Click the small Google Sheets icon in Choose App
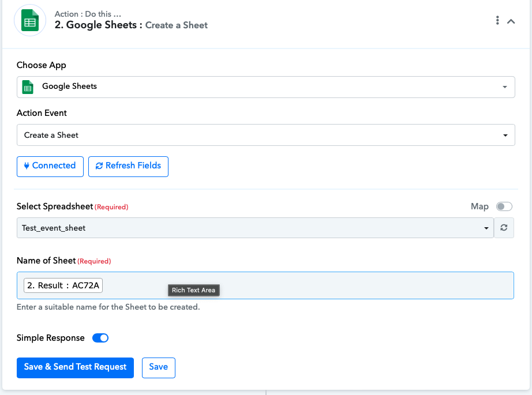The width and height of the screenshot is (532, 395). [x=28, y=87]
